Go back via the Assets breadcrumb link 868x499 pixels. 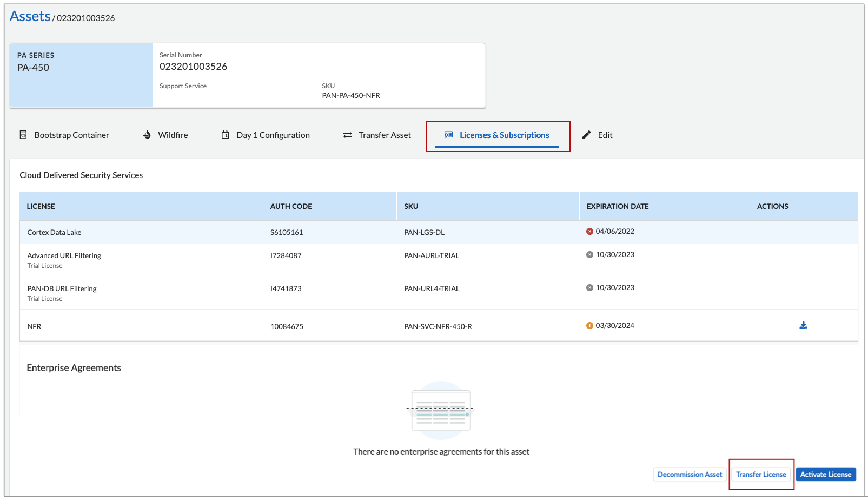pos(30,16)
